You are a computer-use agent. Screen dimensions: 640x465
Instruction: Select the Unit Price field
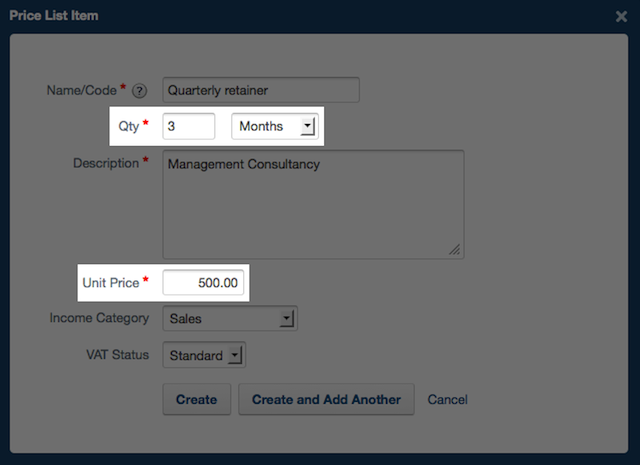[x=204, y=283]
